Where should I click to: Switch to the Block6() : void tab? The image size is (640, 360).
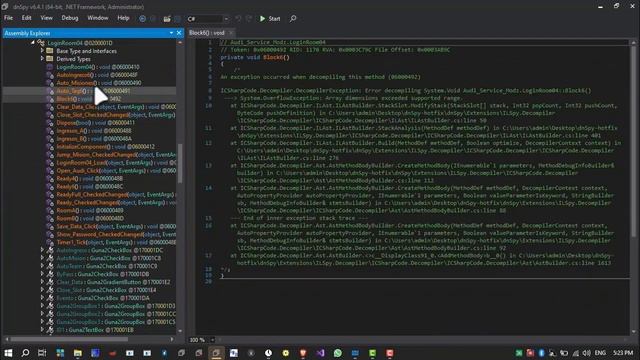click(207, 33)
